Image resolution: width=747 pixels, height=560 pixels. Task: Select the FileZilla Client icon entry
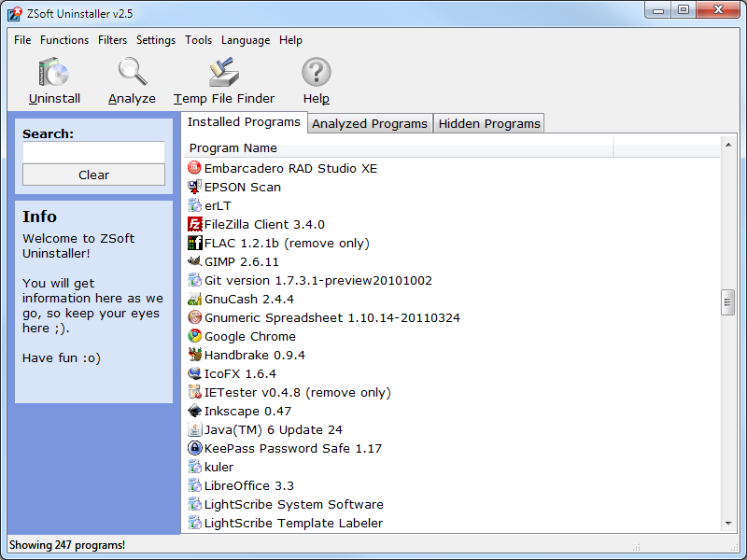(195, 224)
